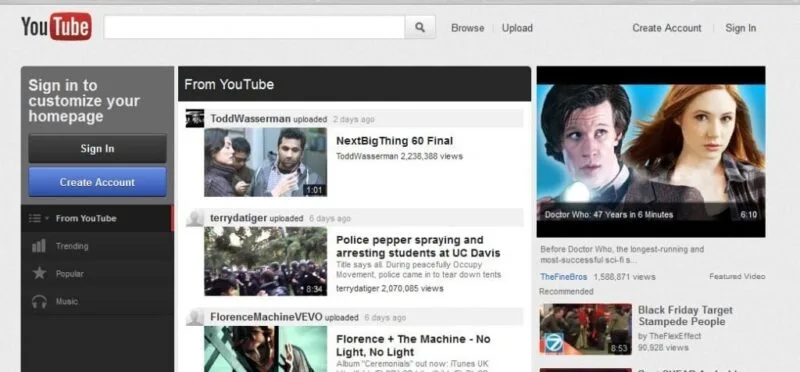
Task: Click terrydatiger uploader name
Action: tap(238, 218)
